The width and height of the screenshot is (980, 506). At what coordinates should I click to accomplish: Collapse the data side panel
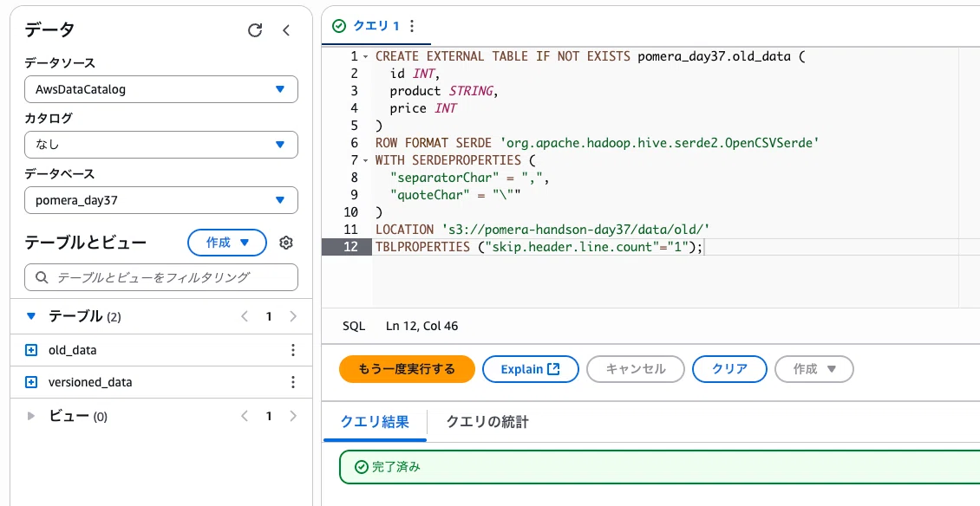286,30
